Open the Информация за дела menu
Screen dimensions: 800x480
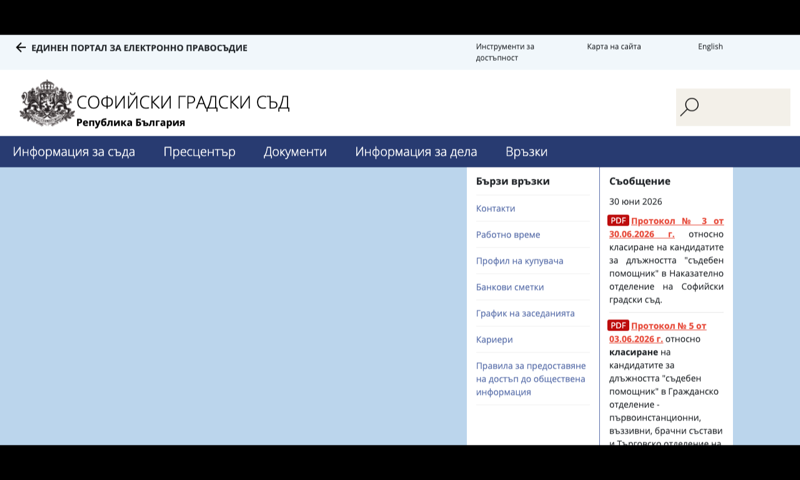pos(416,151)
